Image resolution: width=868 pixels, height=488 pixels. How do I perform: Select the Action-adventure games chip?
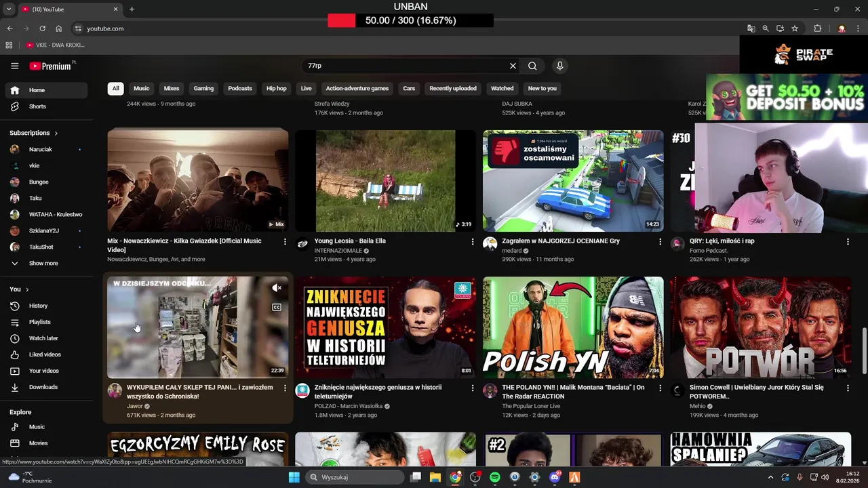[357, 89]
